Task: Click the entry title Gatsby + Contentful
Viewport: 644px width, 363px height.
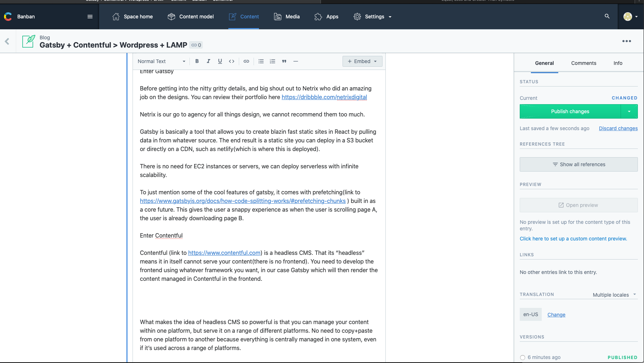Action: [x=113, y=45]
